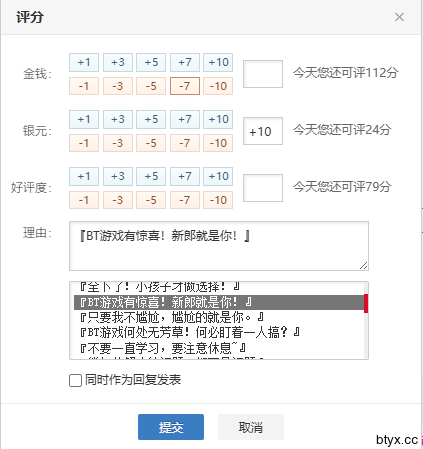Pick +1 in the 金钱 row

[x=84, y=62]
